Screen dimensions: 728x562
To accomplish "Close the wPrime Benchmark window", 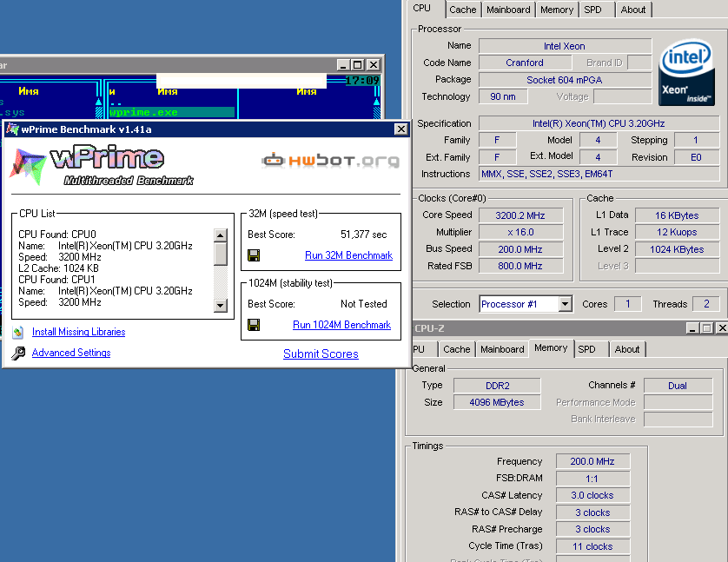I will pos(400,129).
